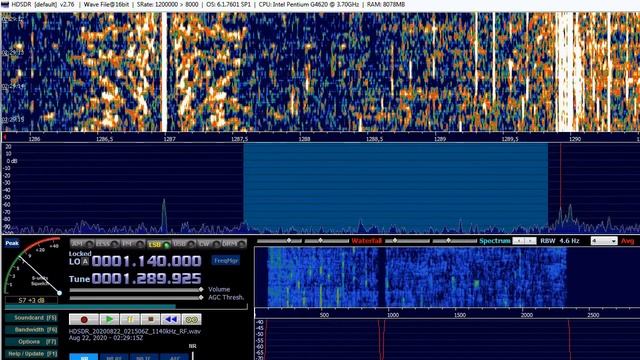Open the Avg averaging dropdown
This screenshot has height=360, width=640.
[x=604, y=241]
